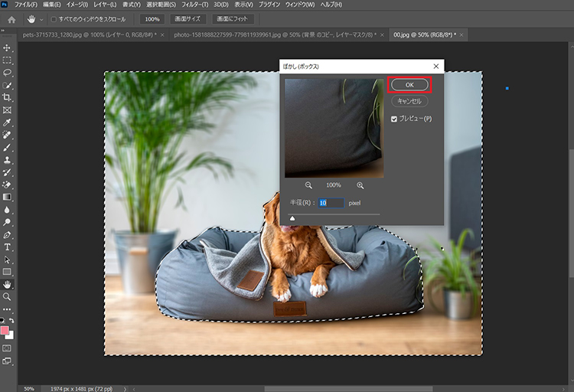
Task: Open the レイヤー(L) menu
Action: point(105,5)
